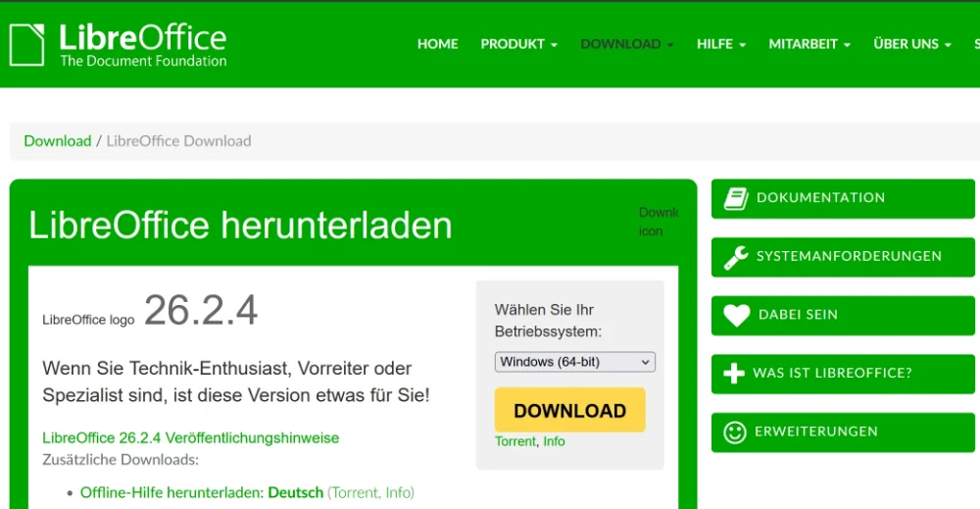The height and width of the screenshot is (509, 980).
Task: Open the MITARBEIT menu
Action: pos(809,44)
